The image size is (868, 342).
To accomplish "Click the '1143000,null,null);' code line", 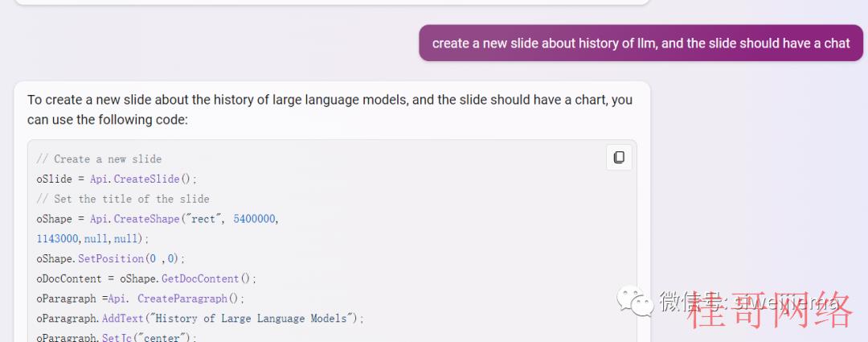I will (x=93, y=239).
